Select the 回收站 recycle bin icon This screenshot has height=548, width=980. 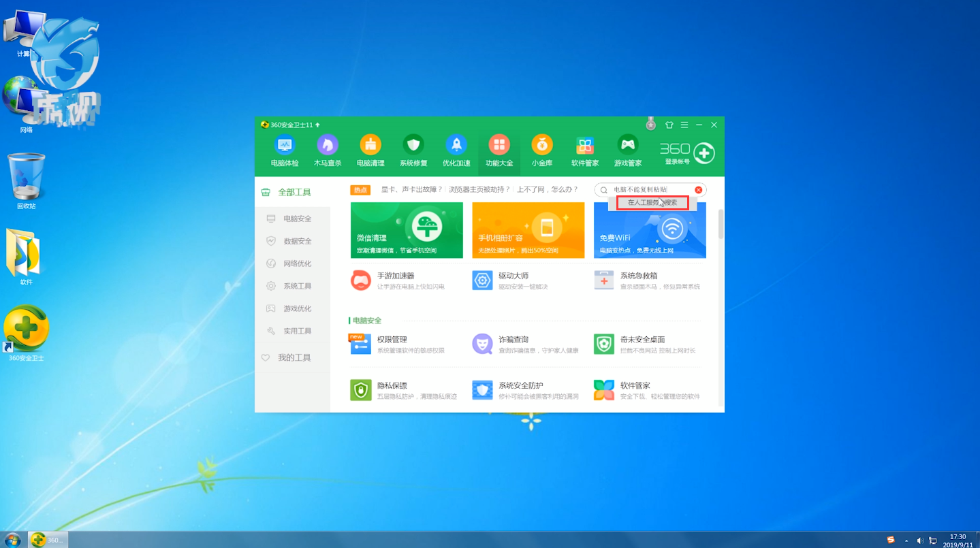[27, 181]
